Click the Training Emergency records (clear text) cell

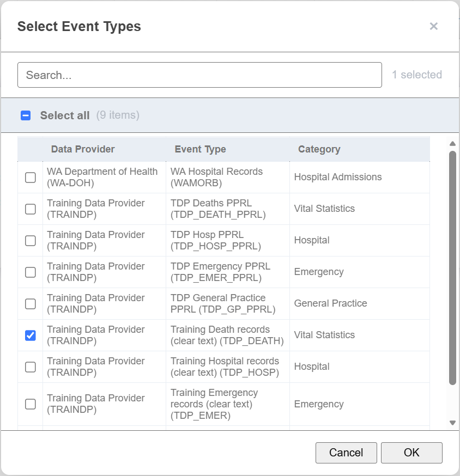tap(228, 404)
